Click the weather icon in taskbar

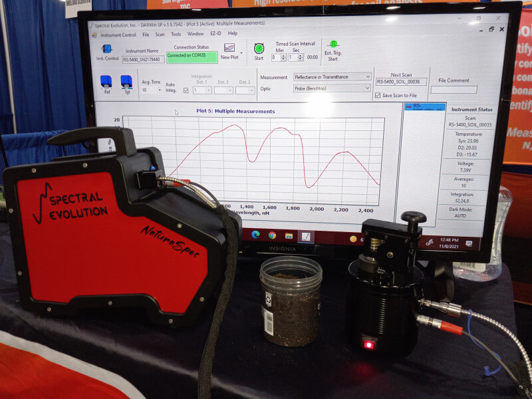pyautogui.click(x=353, y=239)
